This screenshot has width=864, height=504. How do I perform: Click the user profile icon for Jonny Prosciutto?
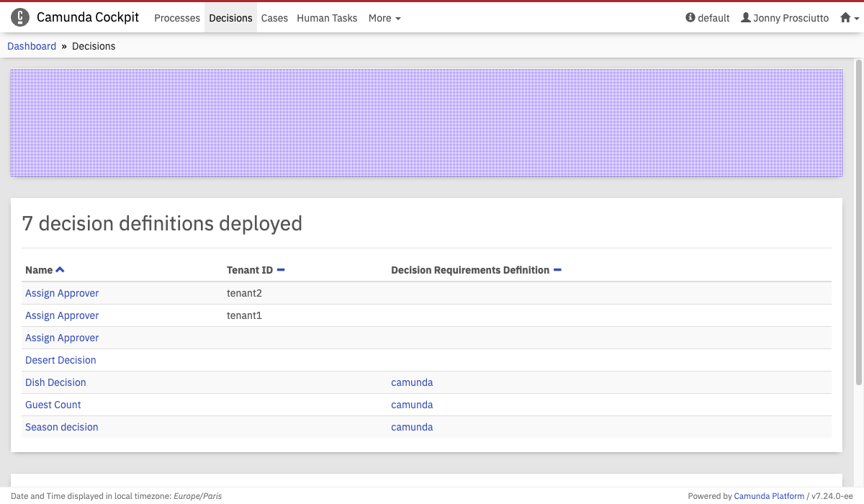745,18
